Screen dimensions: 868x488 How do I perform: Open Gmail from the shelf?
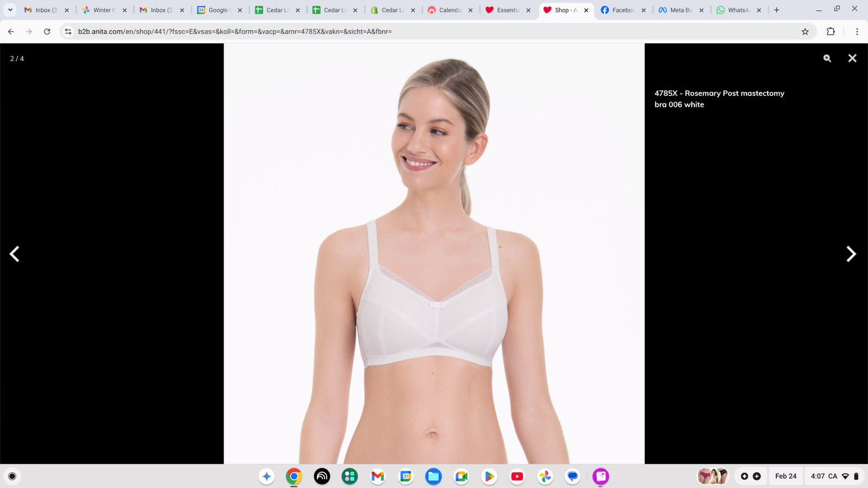click(378, 477)
